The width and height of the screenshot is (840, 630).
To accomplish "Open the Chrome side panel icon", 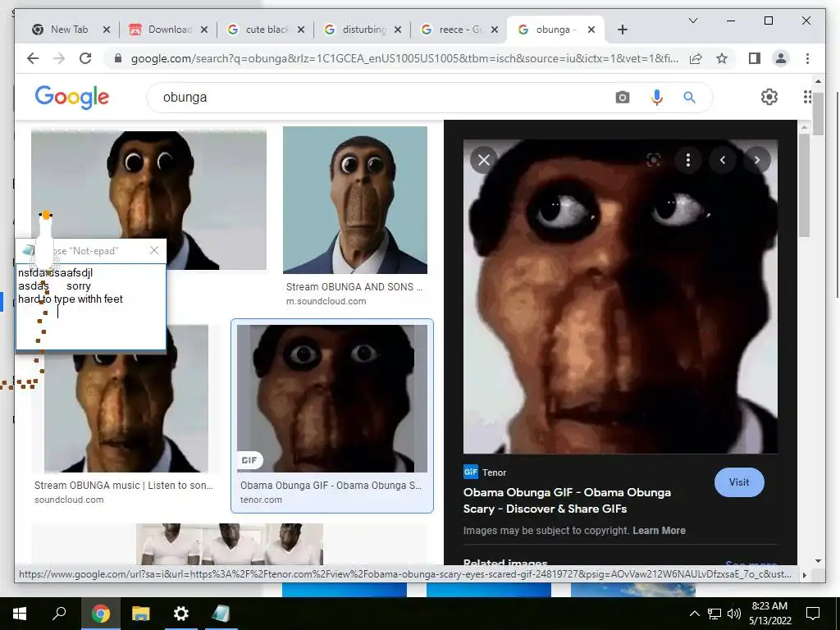I will tap(755, 58).
